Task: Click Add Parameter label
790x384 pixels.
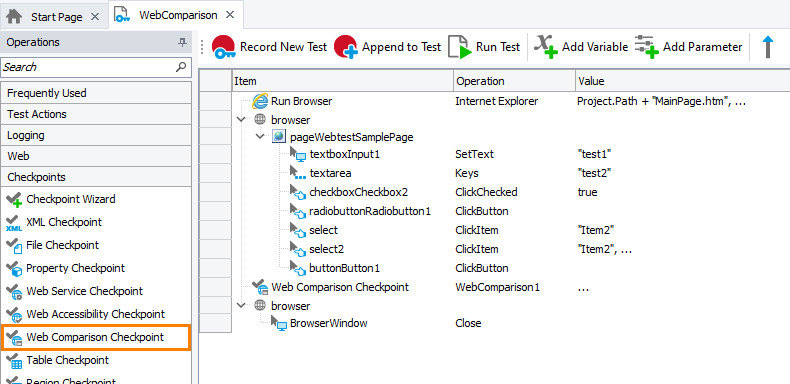Action: click(702, 47)
